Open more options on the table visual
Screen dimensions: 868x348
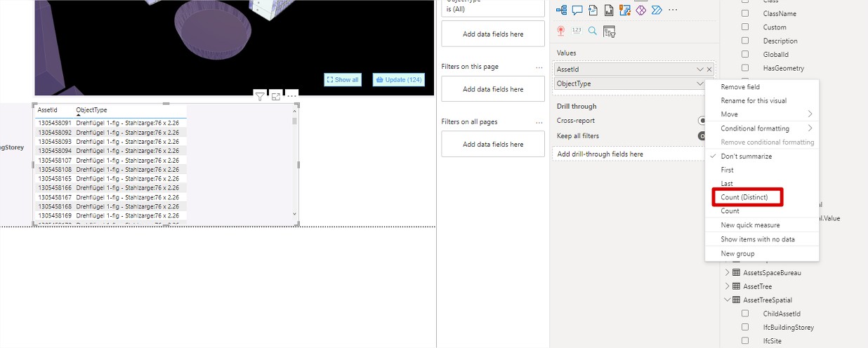point(292,95)
